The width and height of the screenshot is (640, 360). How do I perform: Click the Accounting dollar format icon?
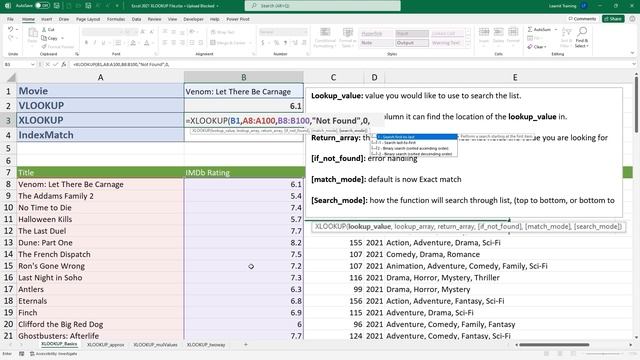point(262,43)
